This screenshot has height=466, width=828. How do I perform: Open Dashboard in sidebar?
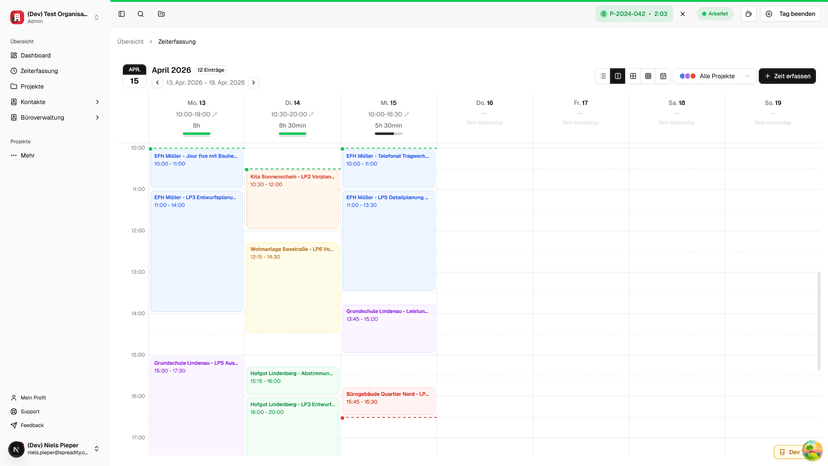(35, 55)
